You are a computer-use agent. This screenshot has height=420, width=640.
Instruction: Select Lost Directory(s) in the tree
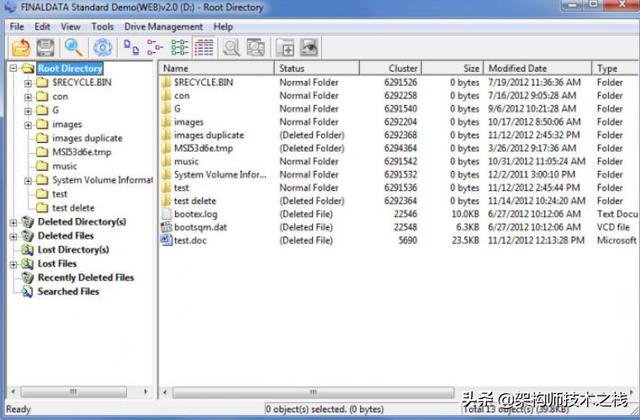pyautogui.click(x=73, y=249)
